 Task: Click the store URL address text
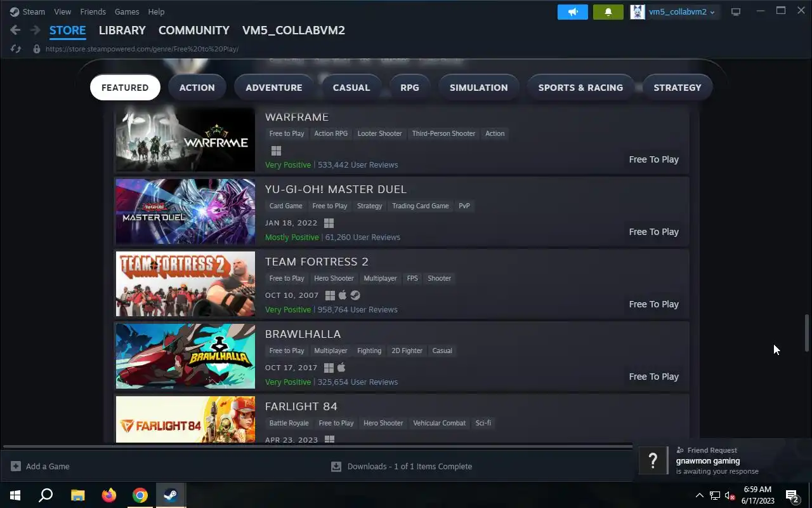[142, 49]
